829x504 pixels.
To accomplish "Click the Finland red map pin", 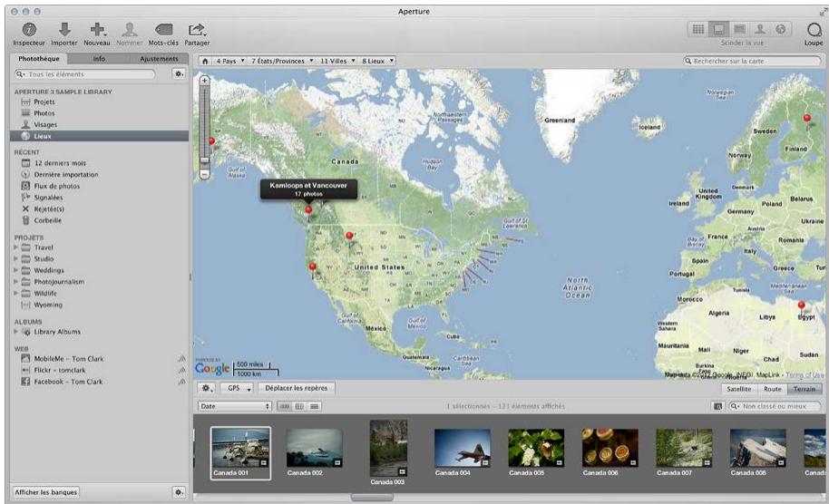I will 807,119.
